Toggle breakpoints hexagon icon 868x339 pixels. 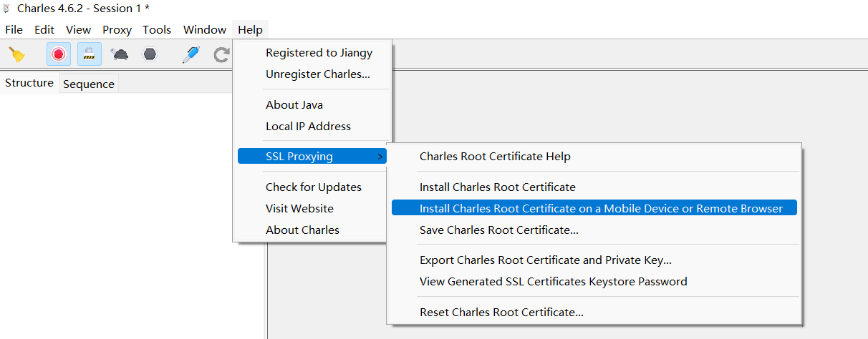[150, 54]
